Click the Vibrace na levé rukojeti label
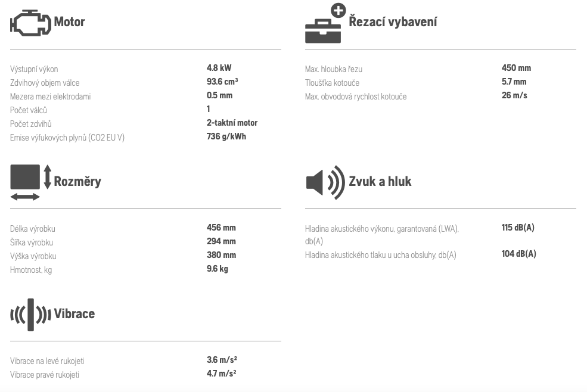587x392 pixels. point(47,361)
